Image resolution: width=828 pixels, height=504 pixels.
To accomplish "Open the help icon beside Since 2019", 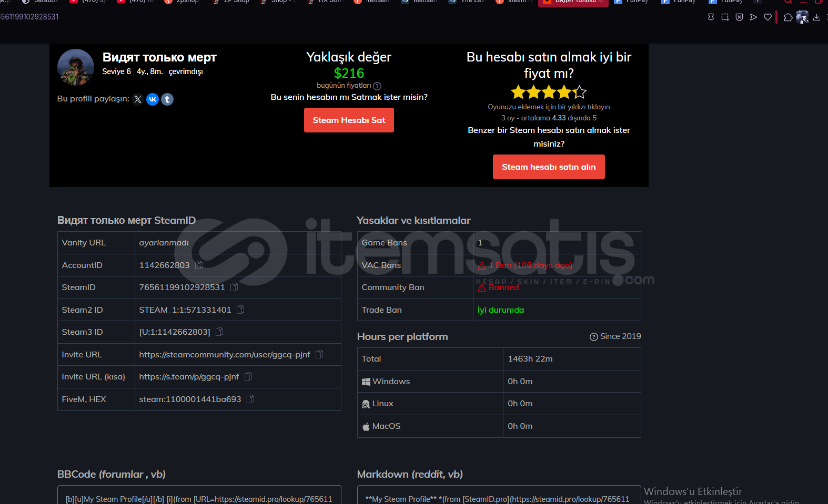I will pyautogui.click(x=594, y=337).
